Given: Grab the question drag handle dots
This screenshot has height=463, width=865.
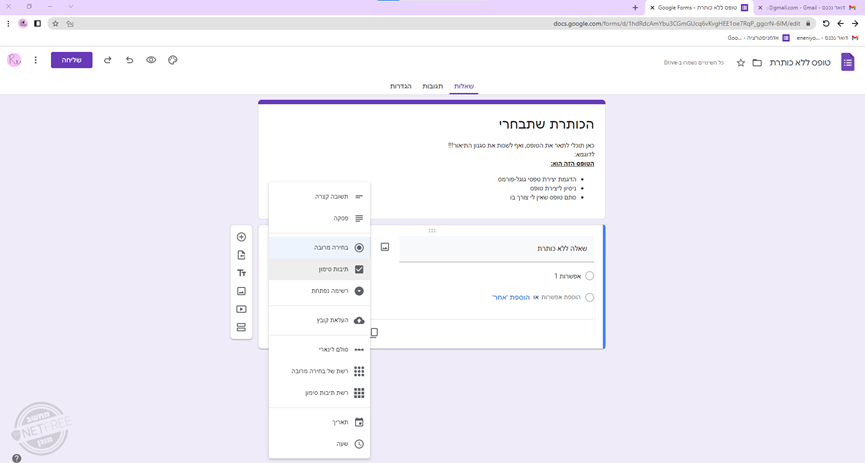Looking at the screenshot, I should tap(432, 231).
